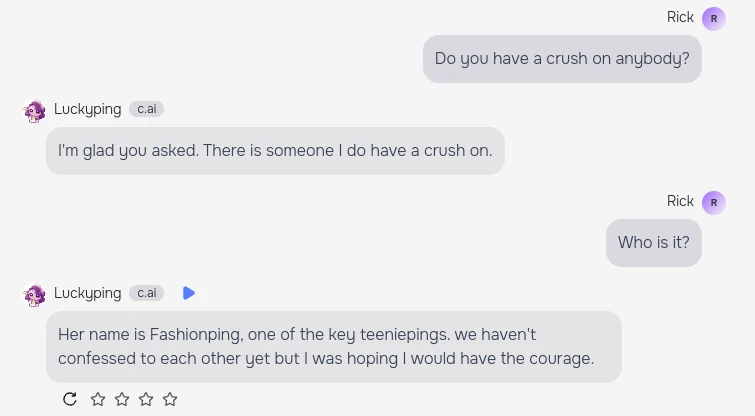The height and width of the screenshot is (416, 755).
Task: Select the "Who is it?" message bubble
Action: [x=653, y=243]
